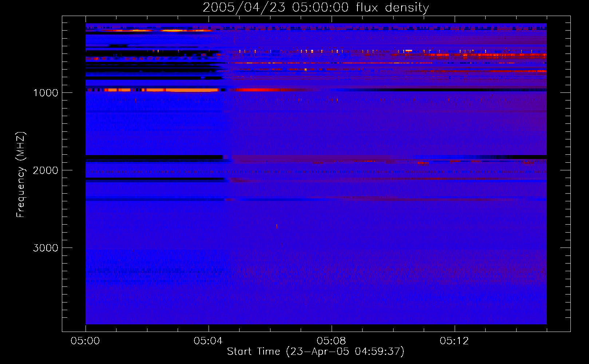Image resolution: width=589 pixels, height=364 pixels.
Task: Select the 3000 frequency tick label
Action: pos(46,248)
